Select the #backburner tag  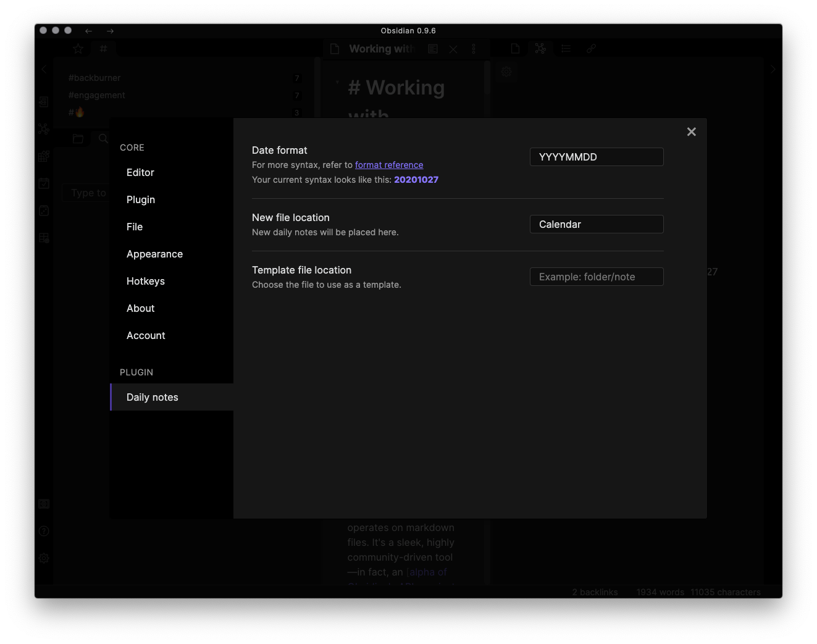pos(94,78)
